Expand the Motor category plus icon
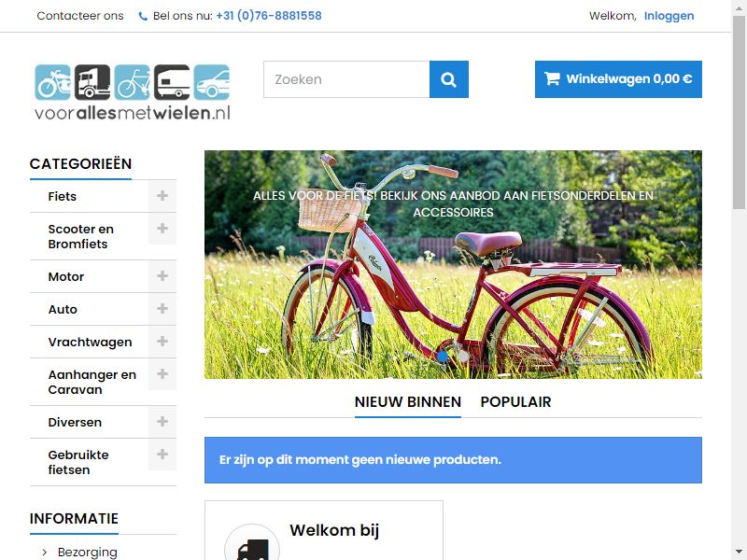 pyautogui.click(x=162, y=276)
